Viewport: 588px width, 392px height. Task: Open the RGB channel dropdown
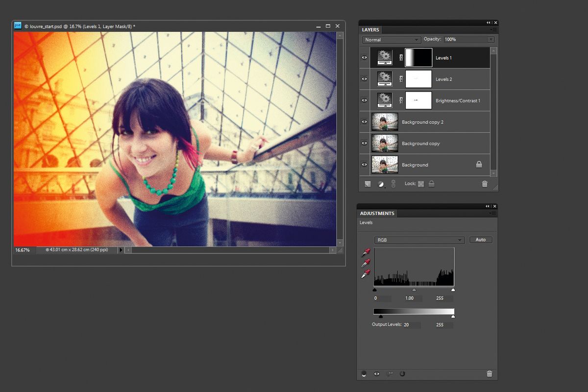pos(419,240)
